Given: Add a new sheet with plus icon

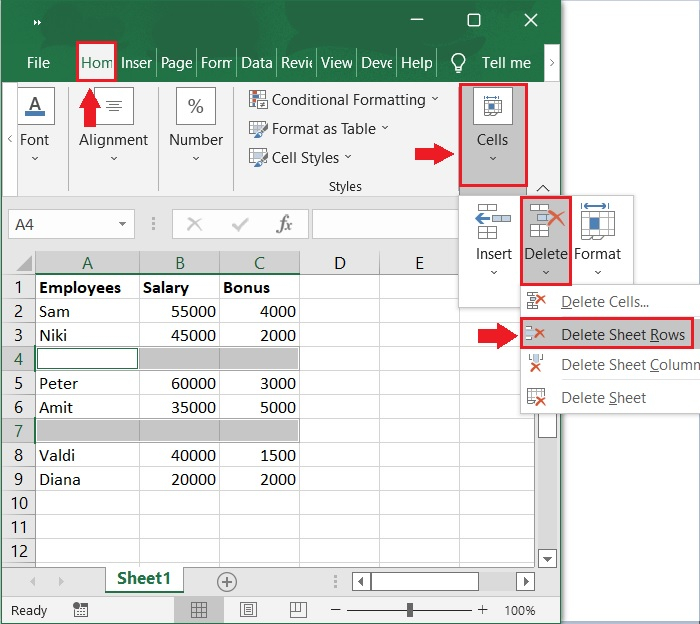Looking at the screenshot, I should (x=227, y=581).
